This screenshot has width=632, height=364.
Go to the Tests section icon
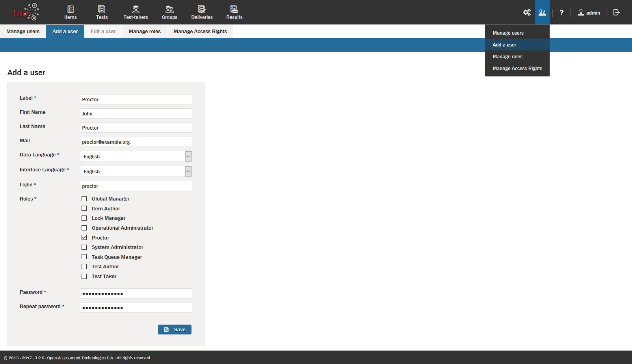(102, 9)
